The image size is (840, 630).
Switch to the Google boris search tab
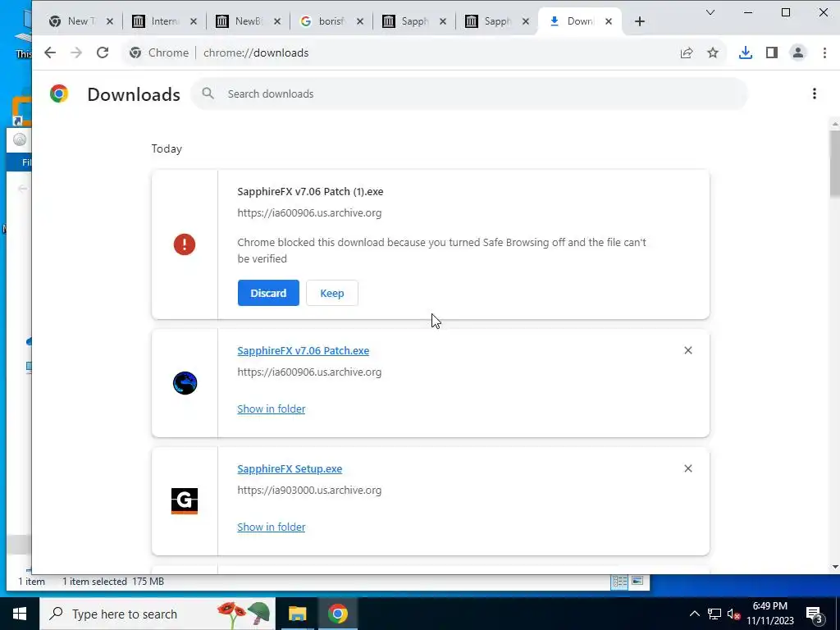[331, 21]
